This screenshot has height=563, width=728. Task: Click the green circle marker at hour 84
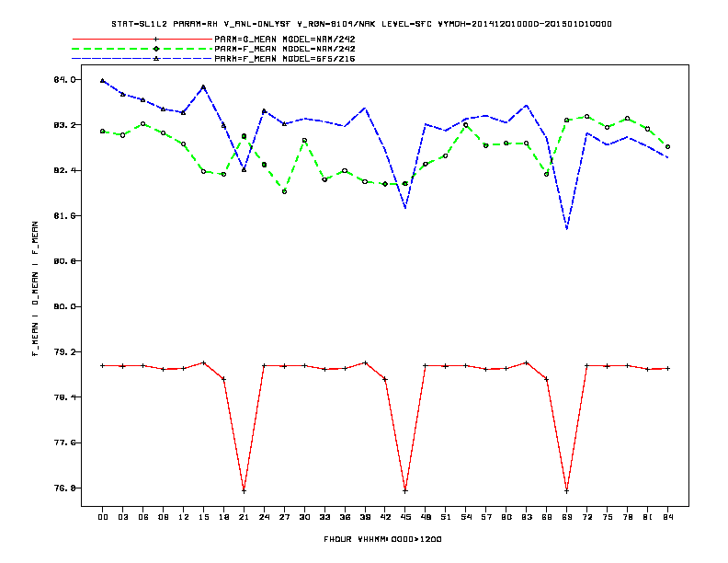(x=667, y=147)
